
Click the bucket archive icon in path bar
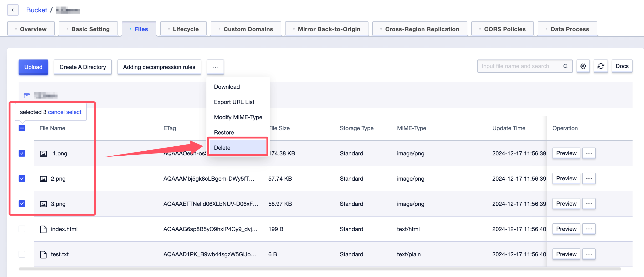pos(27,96)
